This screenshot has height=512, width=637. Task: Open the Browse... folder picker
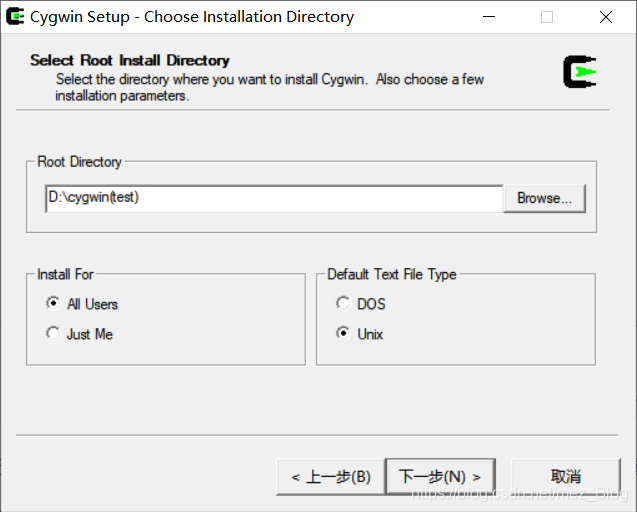[x=544, y=198]
